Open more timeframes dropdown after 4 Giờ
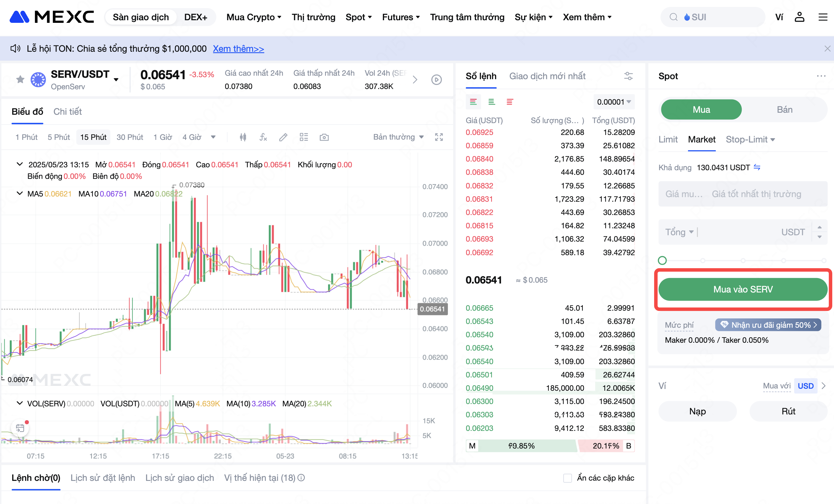This screenshot has width=834, height=504. [213, 137]
